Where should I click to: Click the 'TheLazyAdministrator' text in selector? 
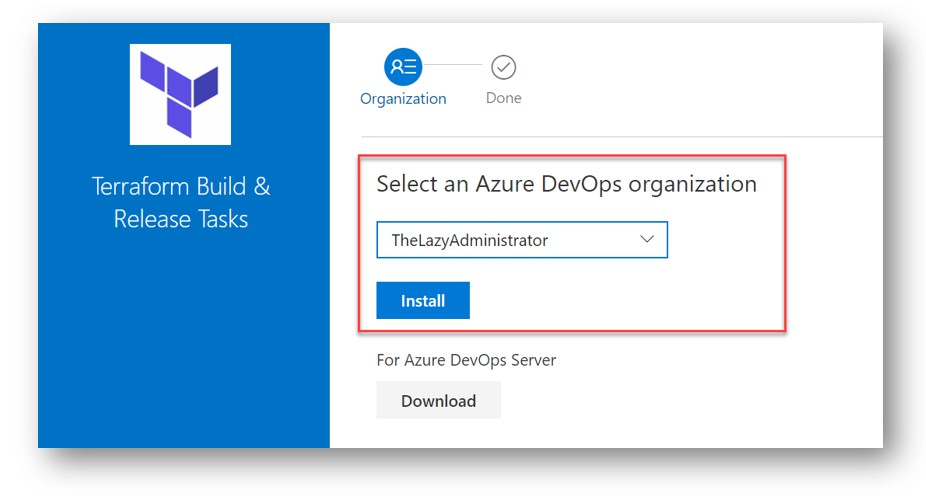(x=469, y=240)
